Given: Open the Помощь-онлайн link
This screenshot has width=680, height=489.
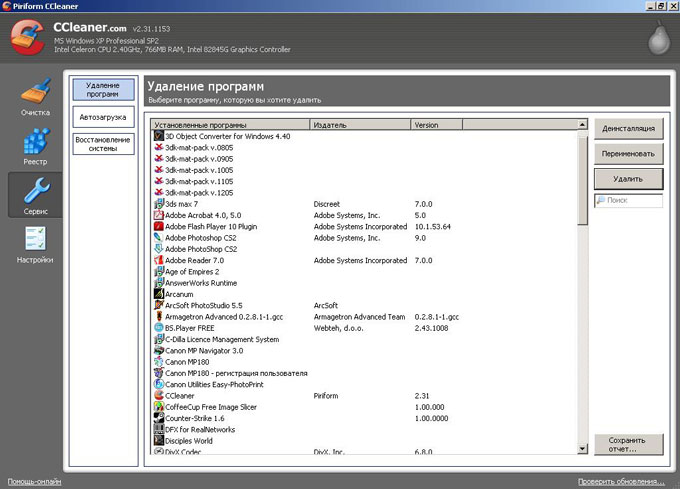Looking at the screenshot, I should [34, 482].
